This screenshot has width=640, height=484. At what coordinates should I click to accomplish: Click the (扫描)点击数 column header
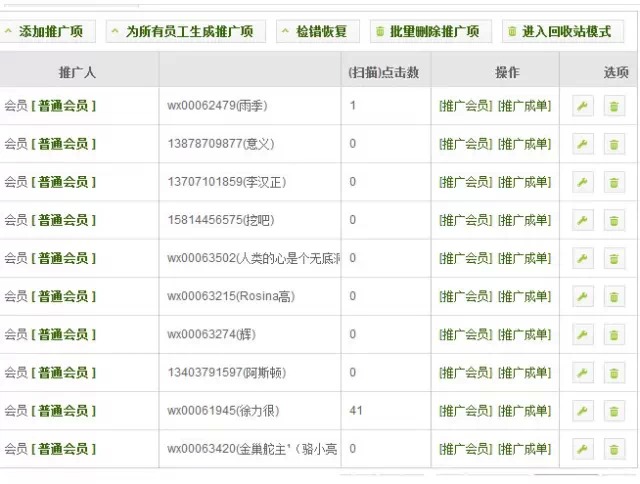pos(383,73)
